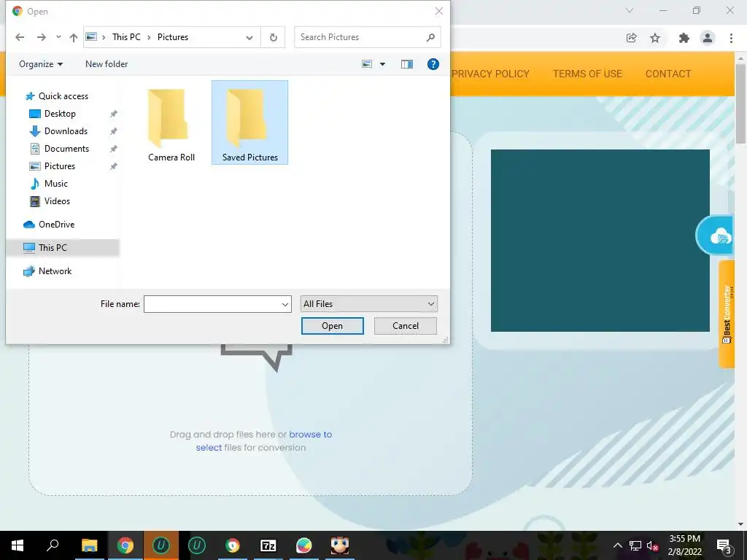Expand the File name dropdown arrow
This screenshot has height=560, width=747.
285,304
